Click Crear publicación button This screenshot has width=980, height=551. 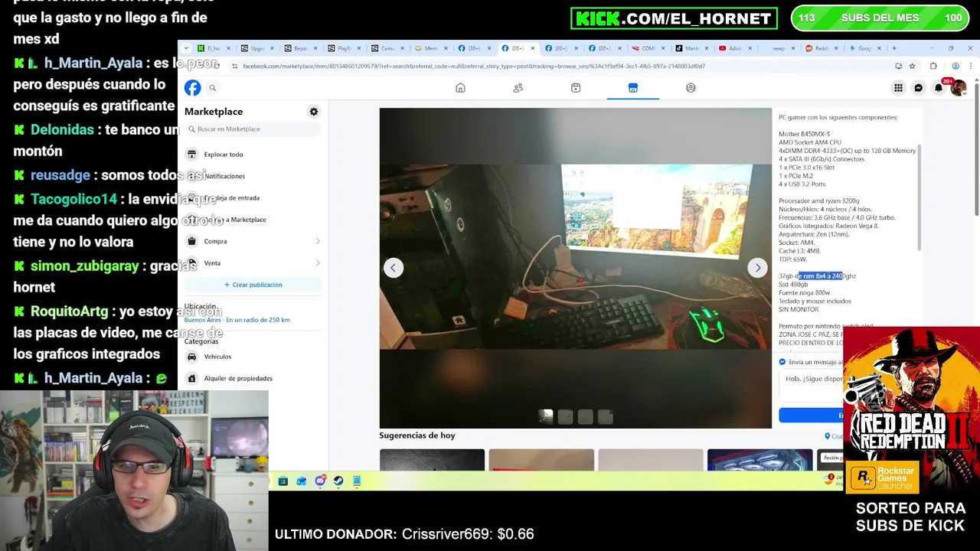(x=253, y=285)
